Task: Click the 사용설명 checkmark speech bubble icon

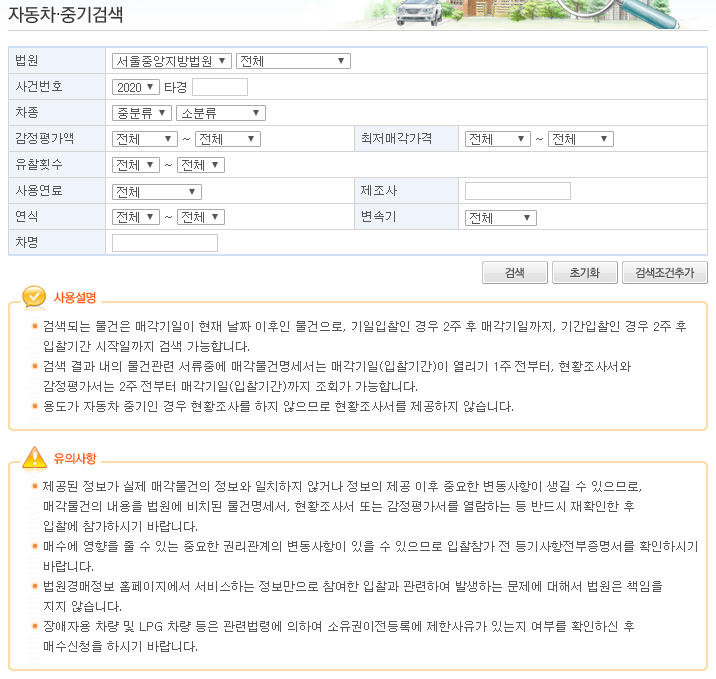Action: (34, 297)
